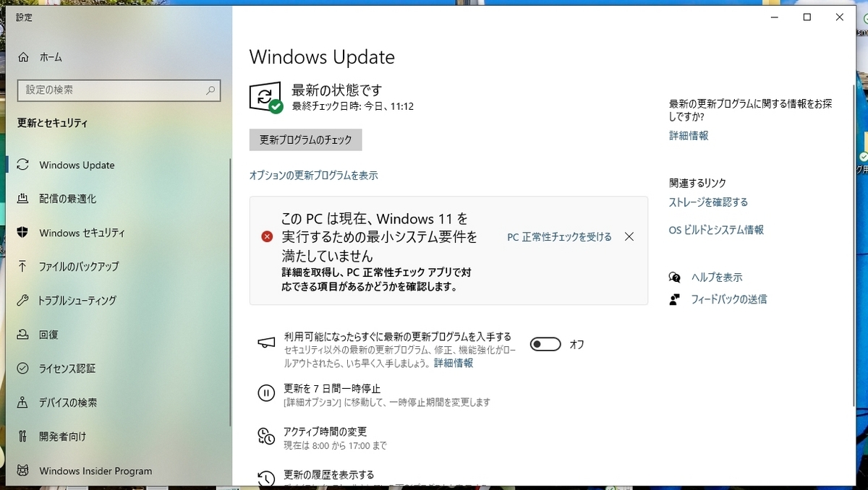
Task: Click the Windows Insider Program cat icon
Action: [23, 470]
